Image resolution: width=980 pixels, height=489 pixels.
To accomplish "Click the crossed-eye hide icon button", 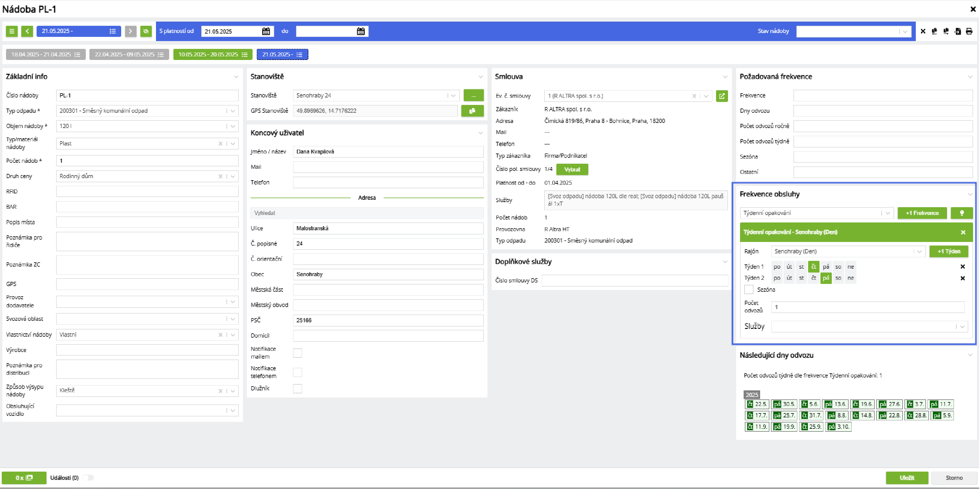I will 146,31.
